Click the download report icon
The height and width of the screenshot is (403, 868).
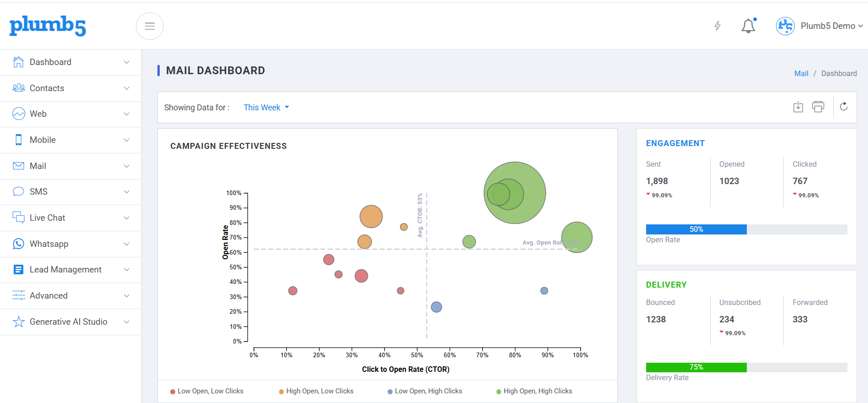click(798, 107)
